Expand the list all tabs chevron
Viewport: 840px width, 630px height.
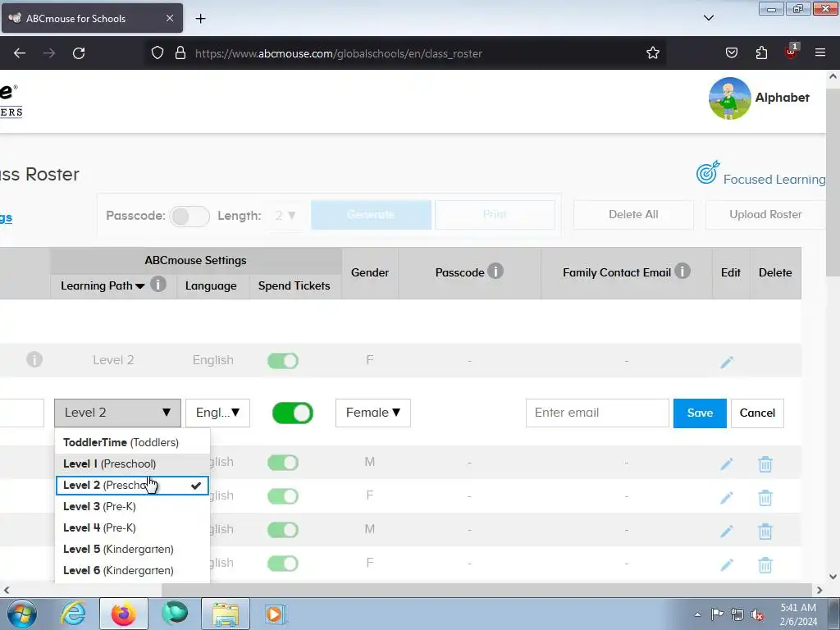(x=709, y=18)
